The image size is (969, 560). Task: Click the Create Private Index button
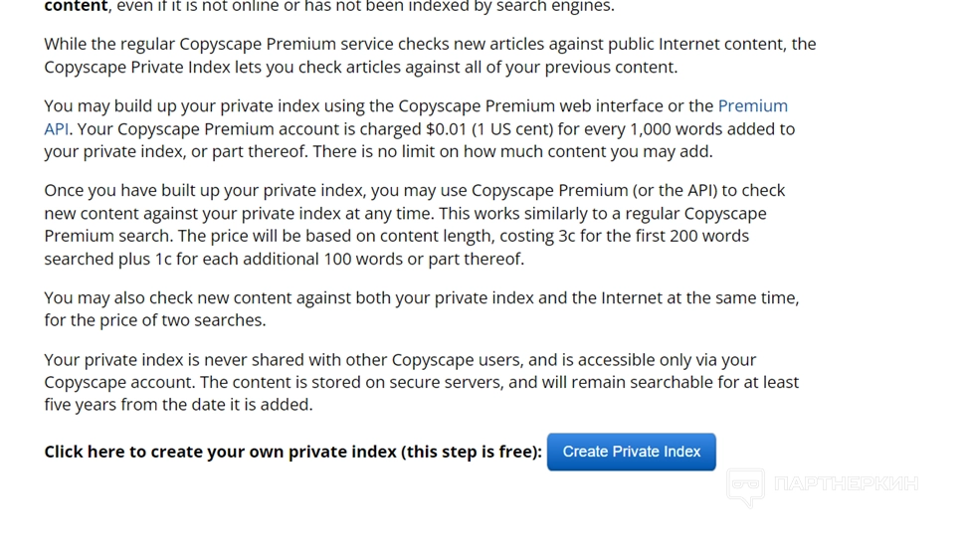coord(631,452)
